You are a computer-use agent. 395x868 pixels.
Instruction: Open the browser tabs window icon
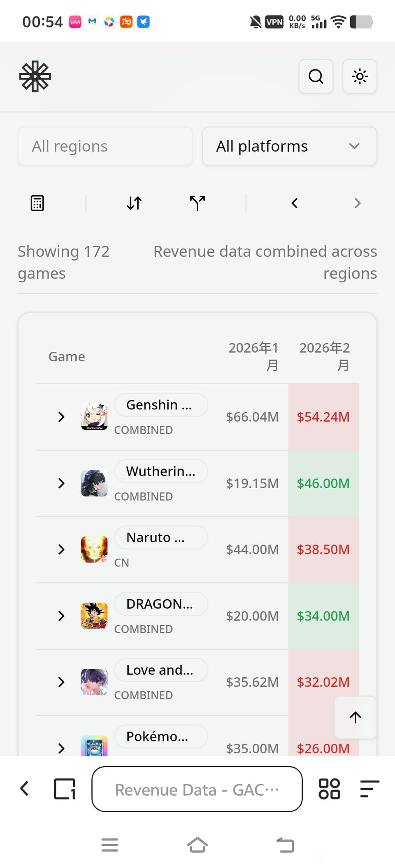[x=65, y=789]
